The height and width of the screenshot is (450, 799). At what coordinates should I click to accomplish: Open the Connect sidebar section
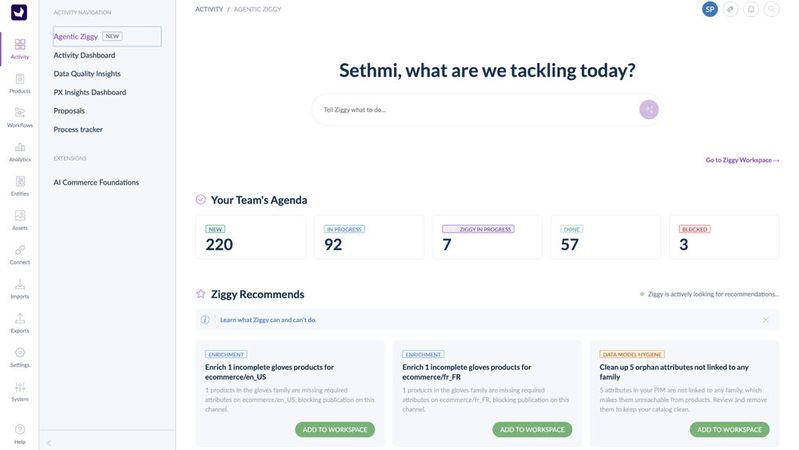(20, 254)
